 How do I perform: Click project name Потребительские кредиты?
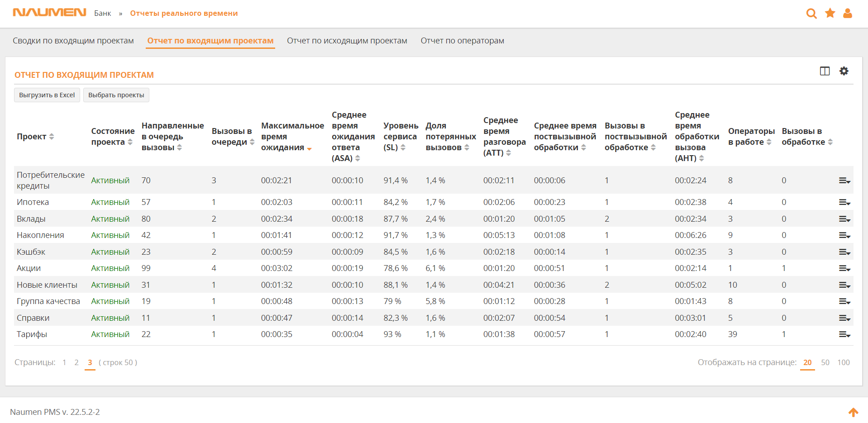pyautogui.click(x=51, y=181)
